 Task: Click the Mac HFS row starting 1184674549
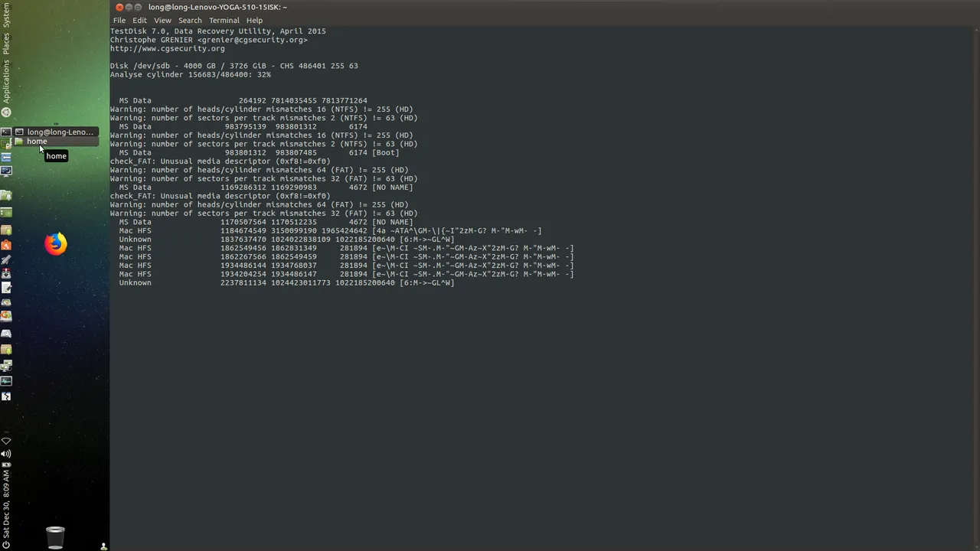click(330, 230)
